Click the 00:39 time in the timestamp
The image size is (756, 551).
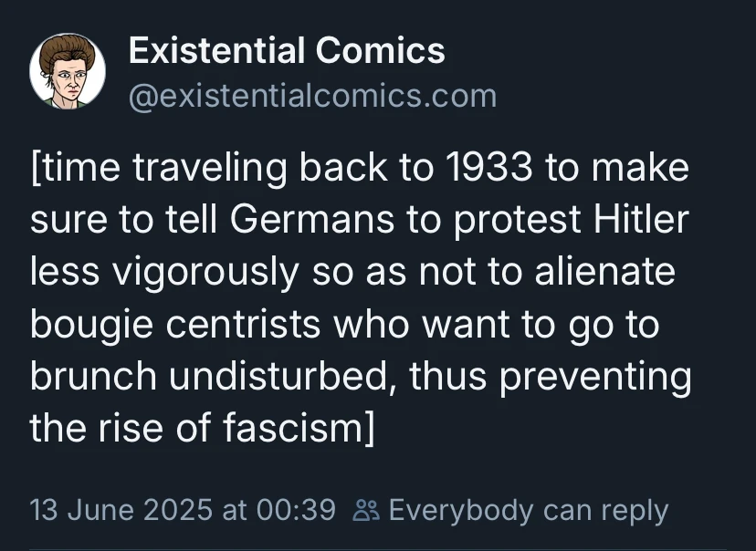(294, 510)
